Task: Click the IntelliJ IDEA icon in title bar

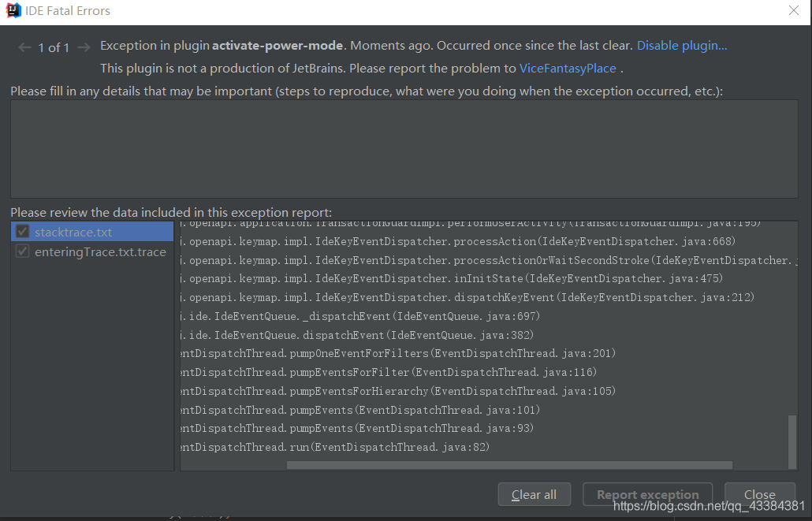Action: [x=13, y=10]
